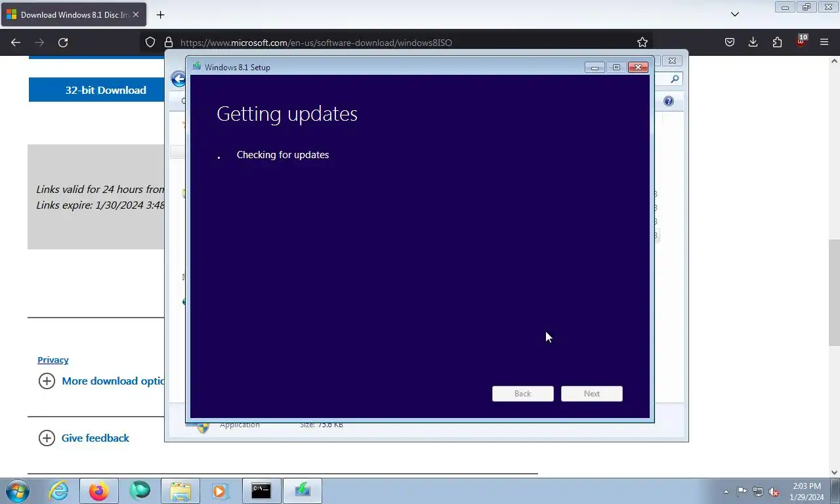Click the taskbar clock showing 2:03 PM

pos(807,491)
